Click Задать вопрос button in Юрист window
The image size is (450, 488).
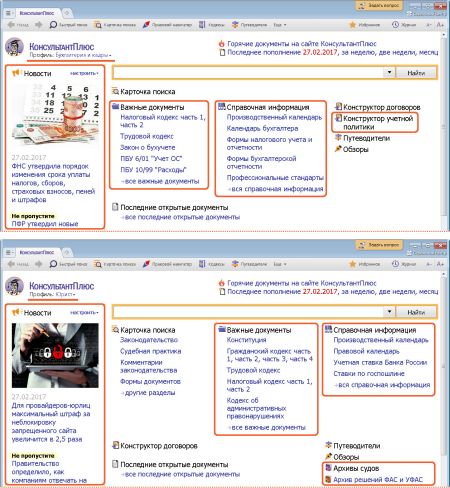tap(379, 245)
